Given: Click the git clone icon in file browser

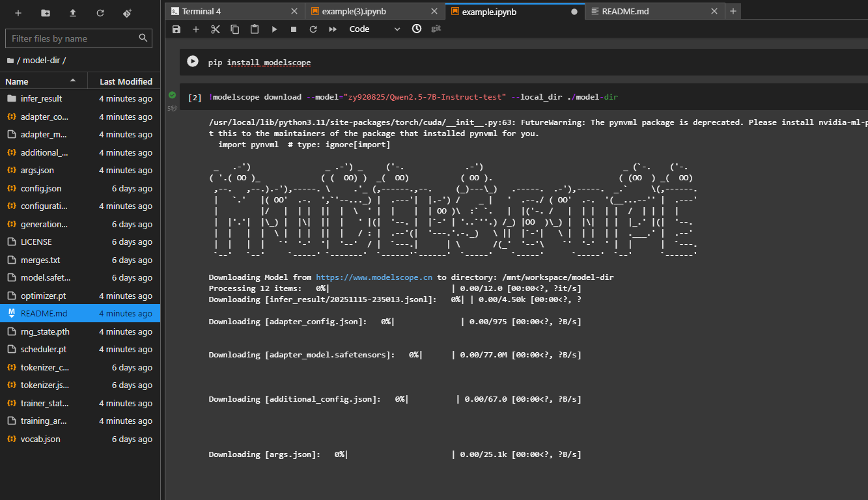Looking at the screenshot, I should (x=127, y=13).
